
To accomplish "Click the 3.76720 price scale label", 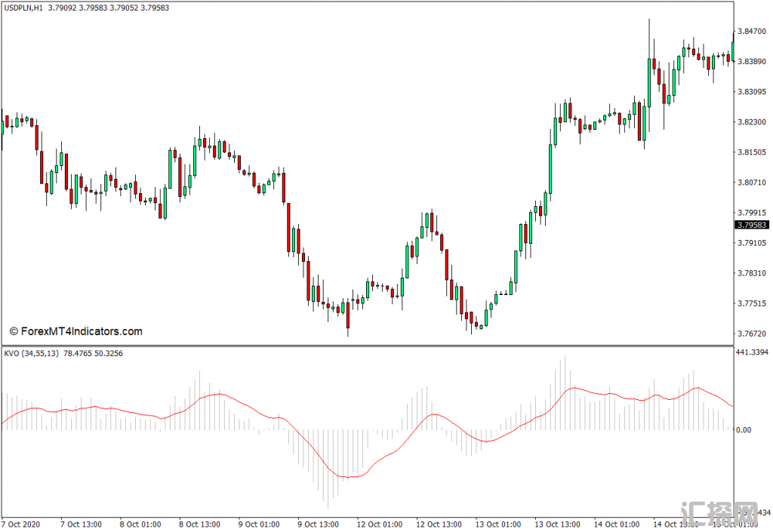I will tap(752, 334).
